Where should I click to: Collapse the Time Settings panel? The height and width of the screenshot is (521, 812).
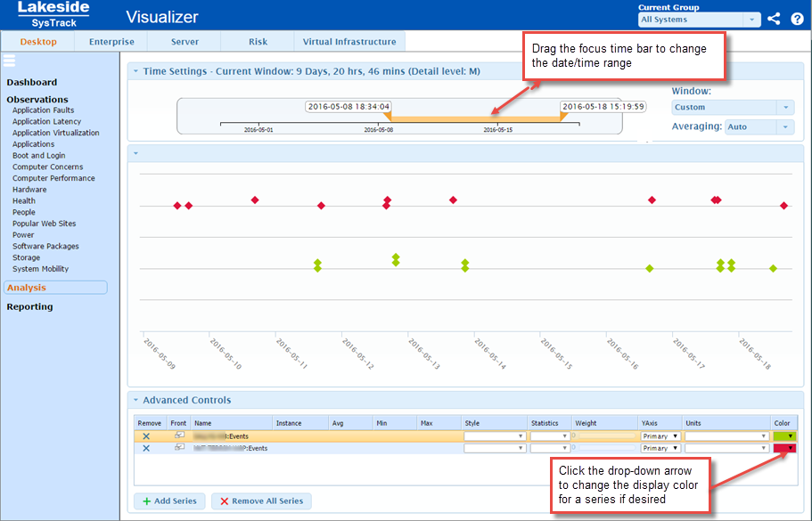(135, 71)
